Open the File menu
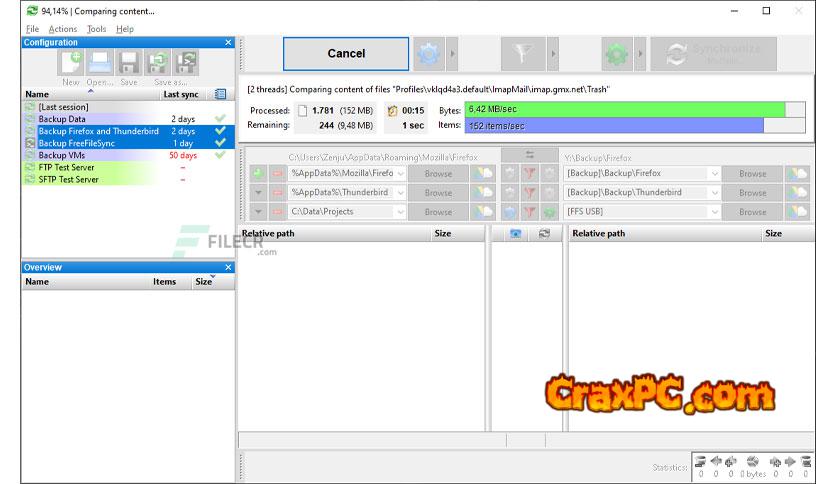Image resolution: width=836 pixels, height=484 pixels. (x=33, y=29)
